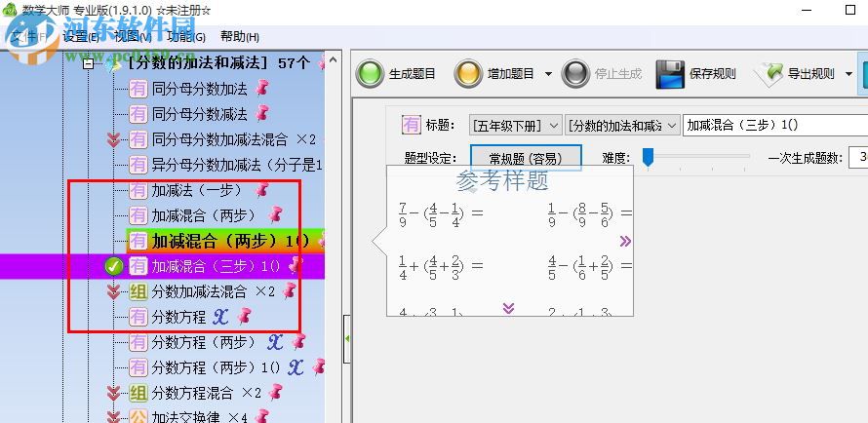
Task: Open the 增加题目 dropdown arrow
Action: click(548, 74)
